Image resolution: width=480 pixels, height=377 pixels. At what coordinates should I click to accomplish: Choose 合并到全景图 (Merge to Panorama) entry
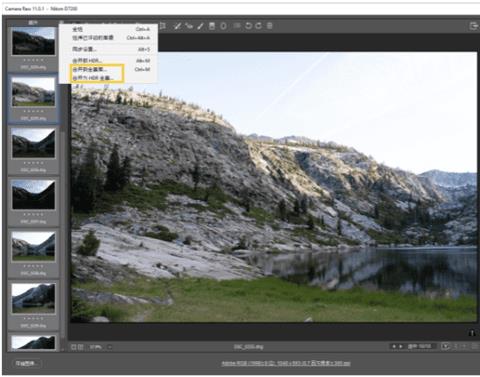(x=108, y=69)
